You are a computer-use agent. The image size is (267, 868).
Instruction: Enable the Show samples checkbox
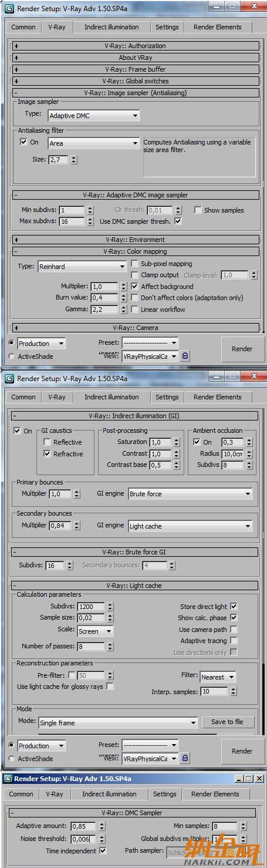198,210
